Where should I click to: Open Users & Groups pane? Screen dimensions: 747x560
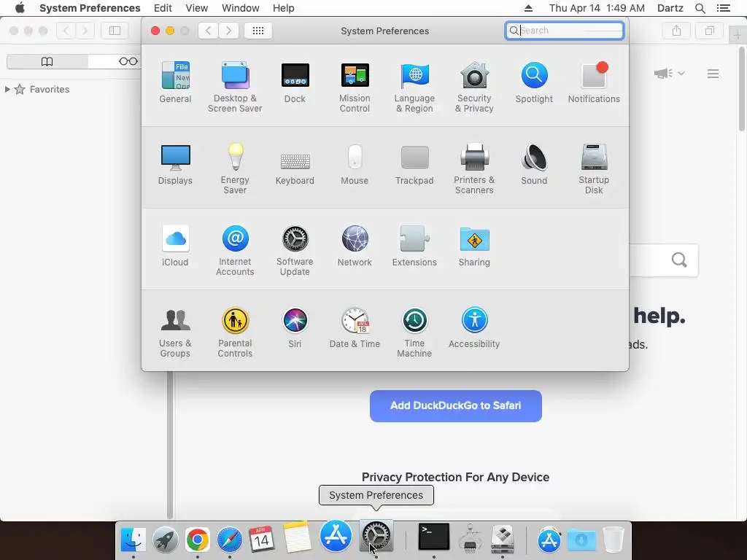[175, 332]
